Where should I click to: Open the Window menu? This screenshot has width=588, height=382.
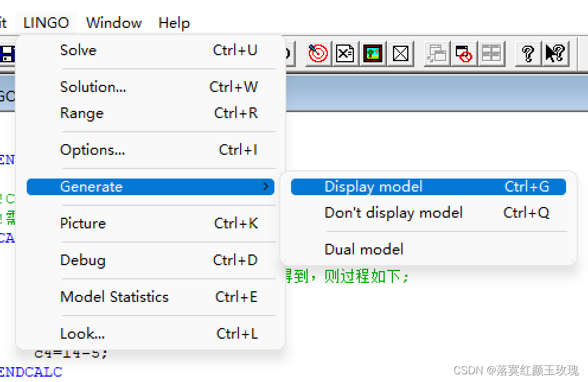114,23
